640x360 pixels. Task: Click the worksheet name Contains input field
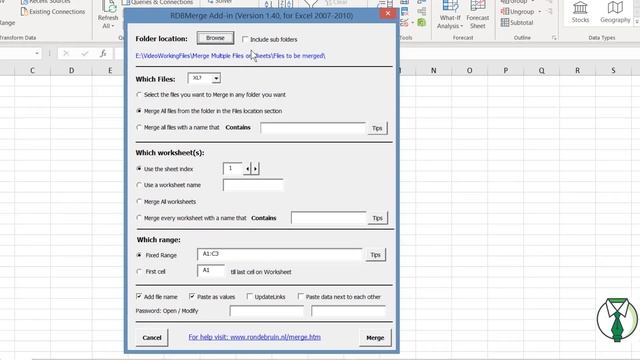tap(329, 218)
